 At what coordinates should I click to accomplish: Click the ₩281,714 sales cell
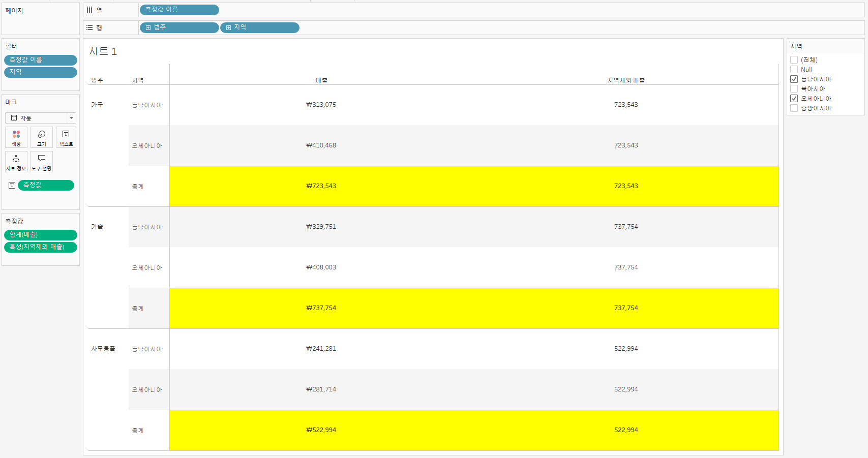tap(321, 389)
